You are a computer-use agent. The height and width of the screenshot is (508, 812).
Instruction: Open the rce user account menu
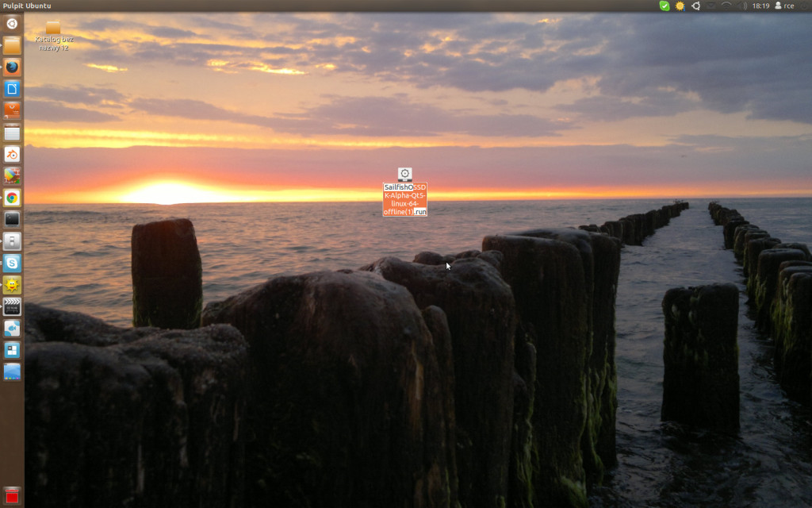point(783,6)
